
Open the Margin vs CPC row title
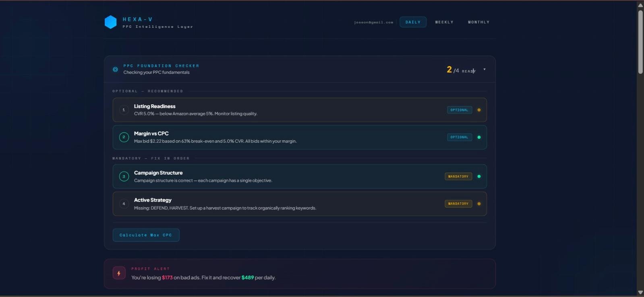[x=151, y=133]
